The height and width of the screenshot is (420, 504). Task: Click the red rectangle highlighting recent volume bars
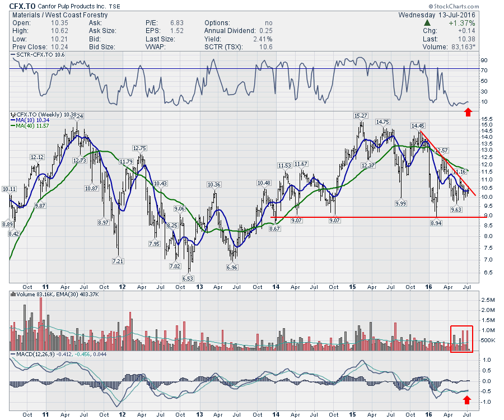pos(461,339)
